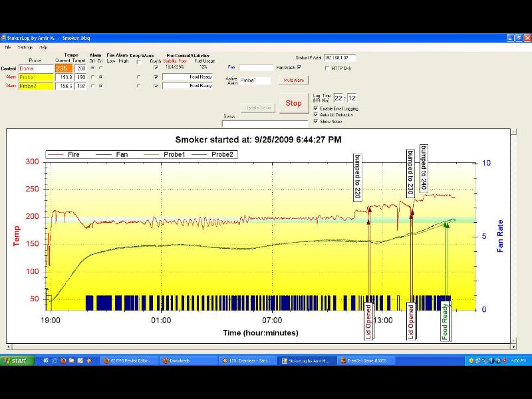Toggle the HTTP Only checkbox
Image resolution: width=532 pixels, height=399 pixels.
click(x=327, y=68)
